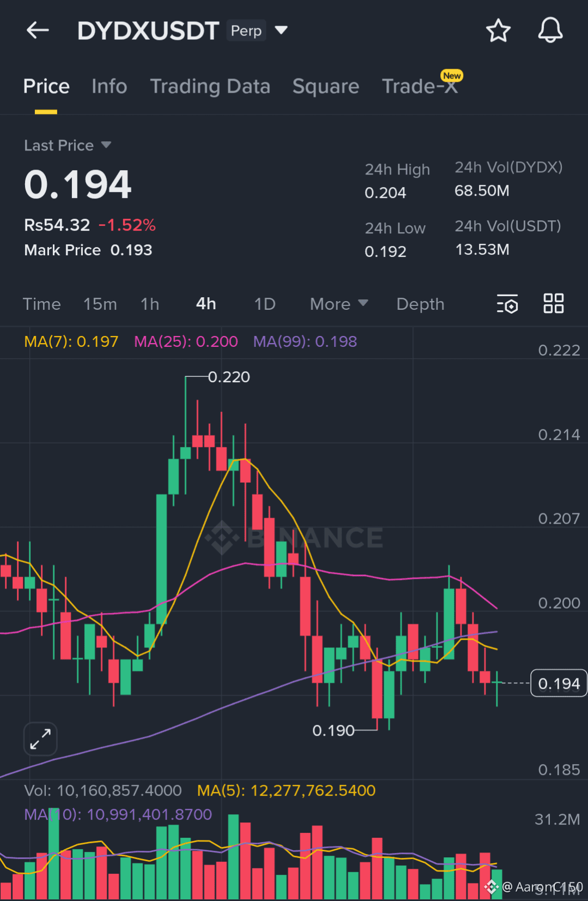Tap the Rs54.32 converted price

tap(57, 225)
